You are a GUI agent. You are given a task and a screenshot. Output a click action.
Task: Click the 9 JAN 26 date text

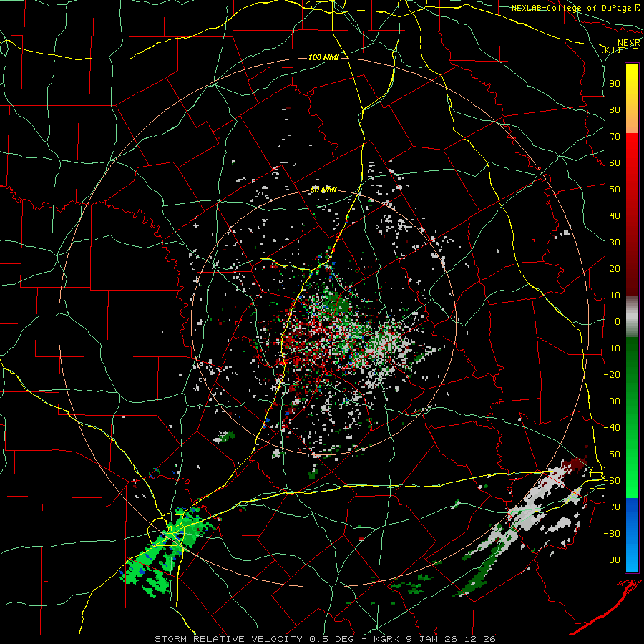(430, 639)
